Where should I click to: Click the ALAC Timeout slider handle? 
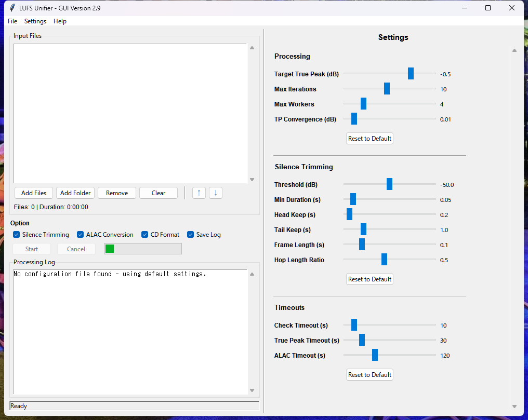(375, 355)
